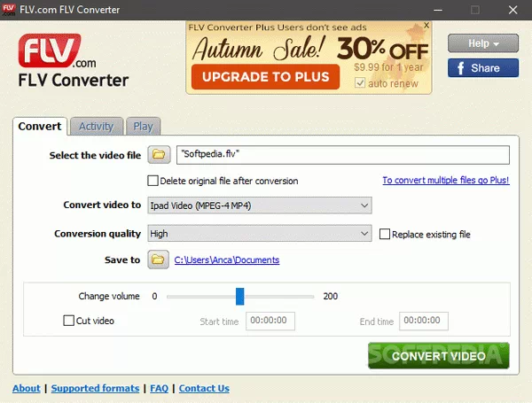
Task: Click the FLV.com logo
Action: click(57, 51)
